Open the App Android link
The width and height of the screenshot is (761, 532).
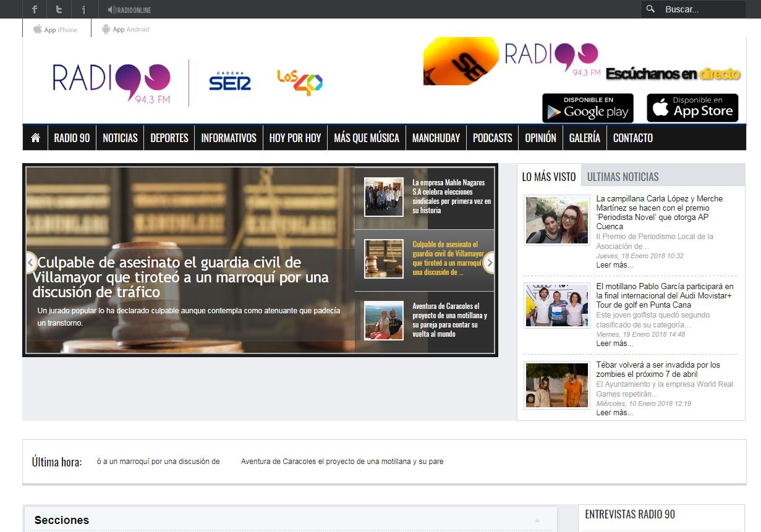[x=125, y=29]
